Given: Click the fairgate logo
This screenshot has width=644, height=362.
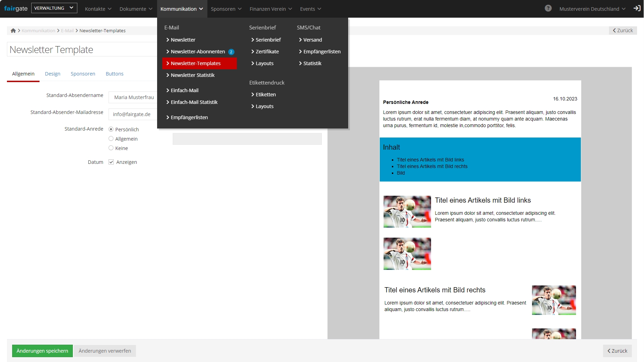Looking at the screenshot, I should pos(16,8).
